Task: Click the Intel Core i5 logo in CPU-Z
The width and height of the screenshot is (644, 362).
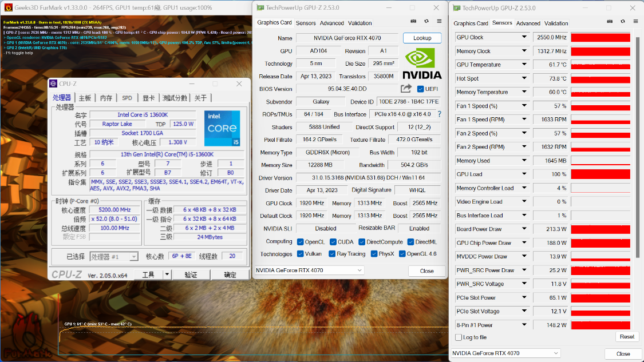Action: (x=222, y=128)
